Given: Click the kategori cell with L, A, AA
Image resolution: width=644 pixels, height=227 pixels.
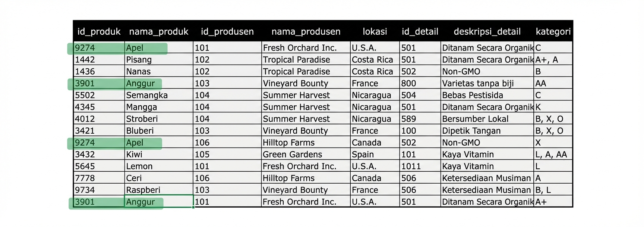Looking at the screenshot, I should point(553,155).
